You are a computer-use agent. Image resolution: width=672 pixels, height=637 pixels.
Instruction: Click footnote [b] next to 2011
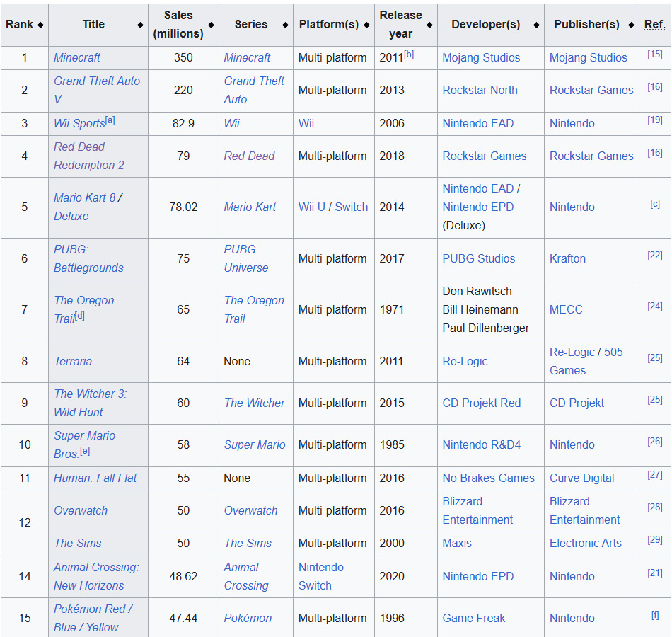coord(409,54)
